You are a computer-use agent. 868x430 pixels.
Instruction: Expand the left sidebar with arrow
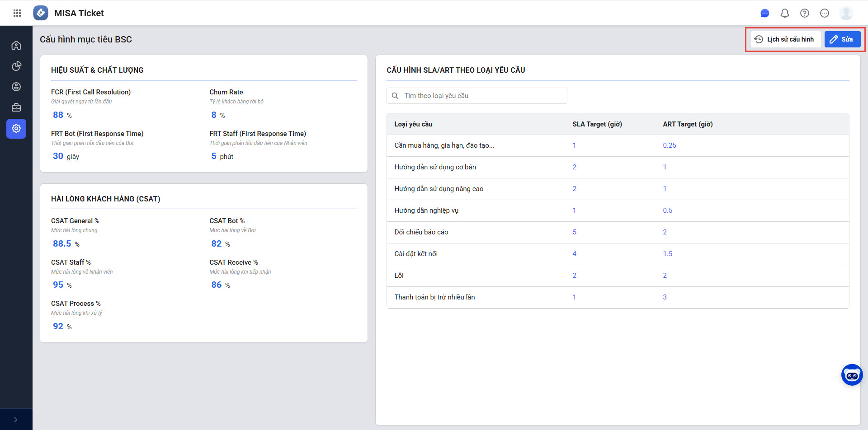click(x=16, y=420)
